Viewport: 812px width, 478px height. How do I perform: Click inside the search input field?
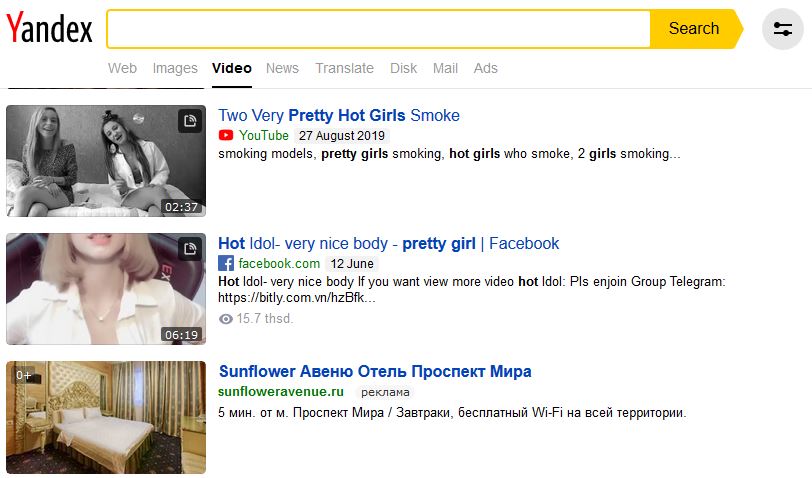coord(378,29)
